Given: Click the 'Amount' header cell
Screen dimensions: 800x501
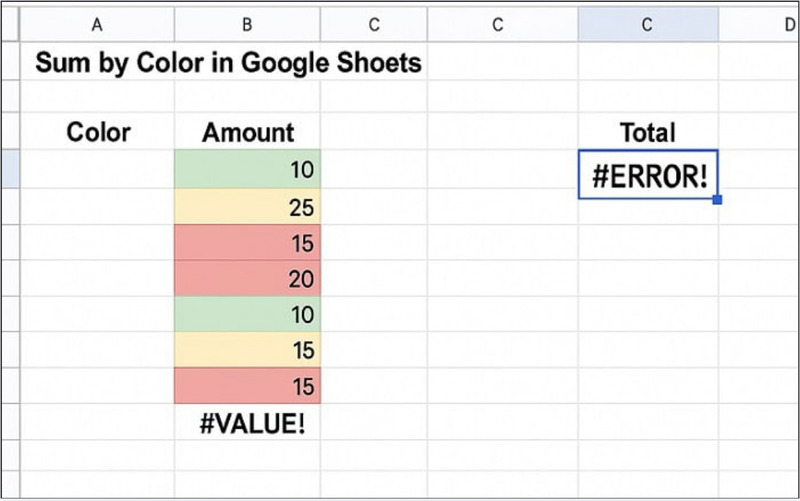Looking at the screenshot, I should pyautogui.click(x=247, y=132).
